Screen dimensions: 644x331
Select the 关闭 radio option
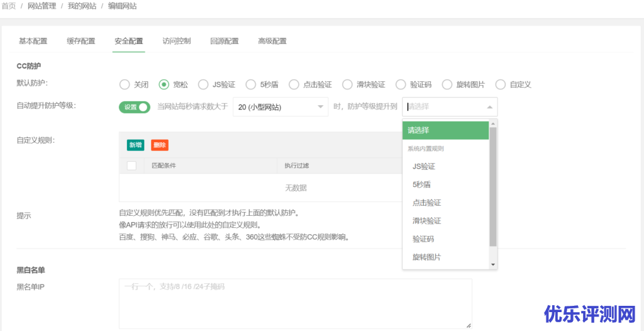coord(125,84)
